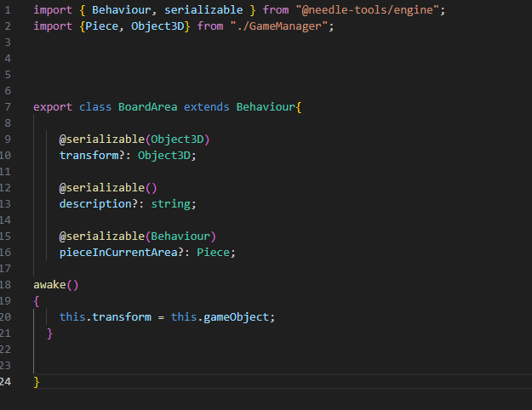Click "this" before ".gameObject"

tap(184, 317)
